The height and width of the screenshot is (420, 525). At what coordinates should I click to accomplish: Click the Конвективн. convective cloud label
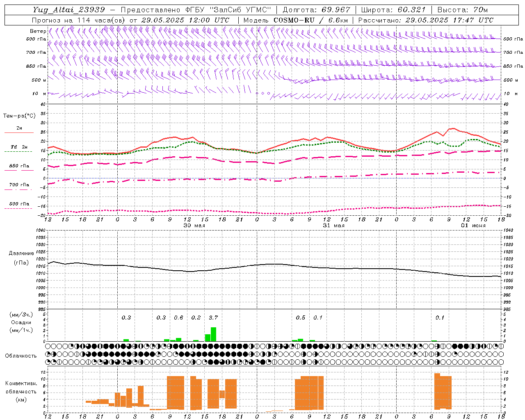pos(21,383)
